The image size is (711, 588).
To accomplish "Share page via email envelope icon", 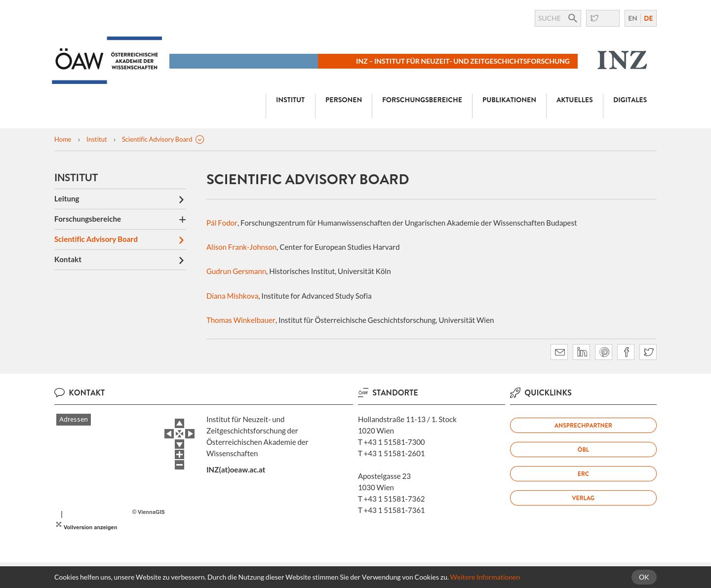I will (559, 352).
